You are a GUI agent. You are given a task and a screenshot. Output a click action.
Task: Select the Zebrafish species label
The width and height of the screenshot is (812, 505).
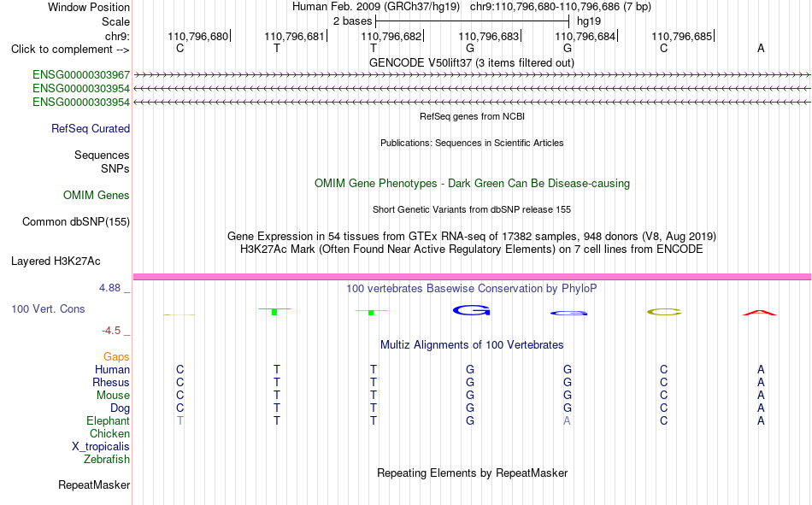(106, 459)
